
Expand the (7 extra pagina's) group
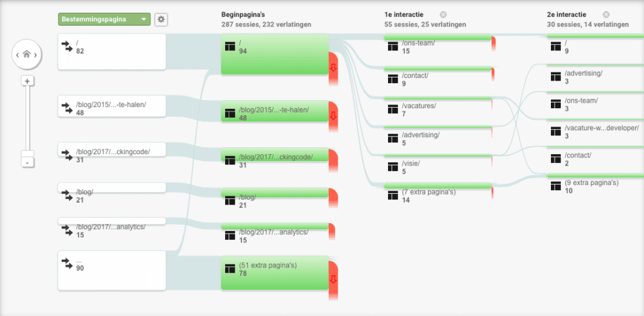[x=428, y=196]
